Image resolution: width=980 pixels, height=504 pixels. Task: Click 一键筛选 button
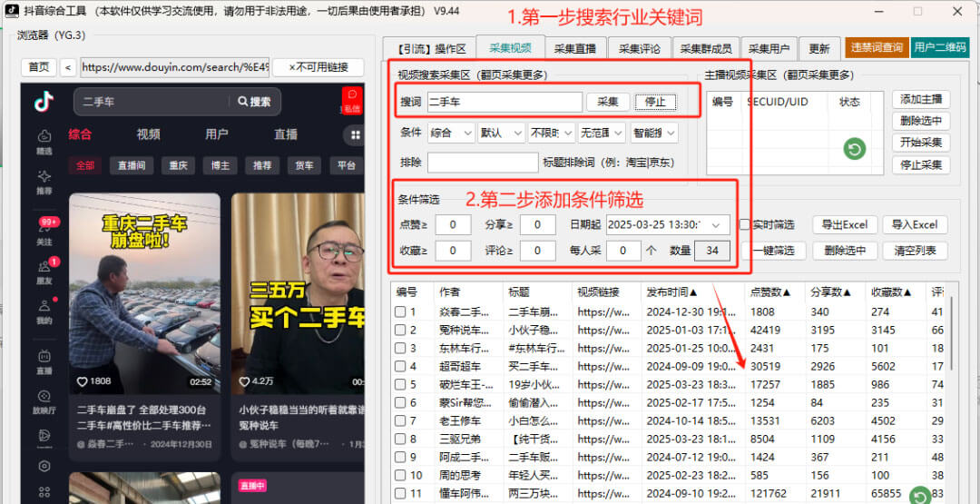pyautogui.click(x=774, y=252)
